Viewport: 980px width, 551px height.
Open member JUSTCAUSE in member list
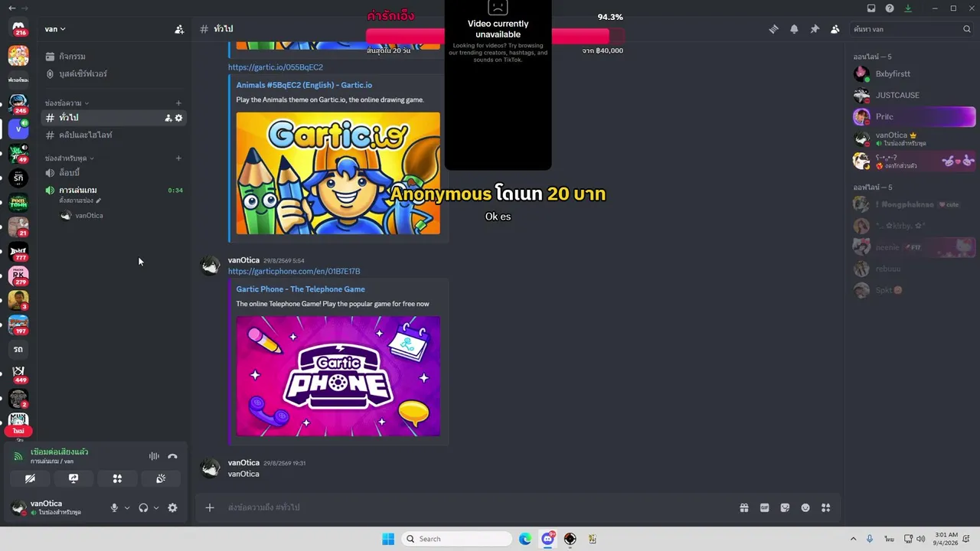[914, 96]
